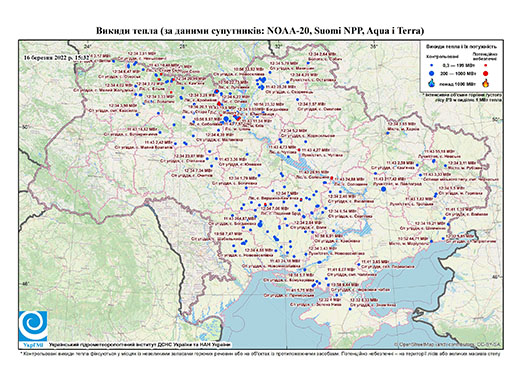The height and width of the screenshot is (368, 520).
Task: Click the blue marker at Kharkiv
Action: [x=387, y=133]
